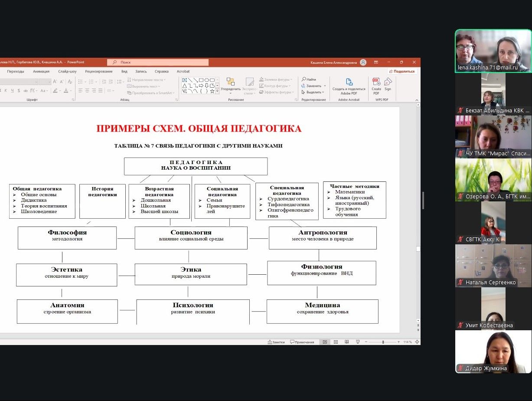This screenshot has width=532, height=401.
Task: Click Create PDF icon in WPS PDF group
Action: pos(376,85)
